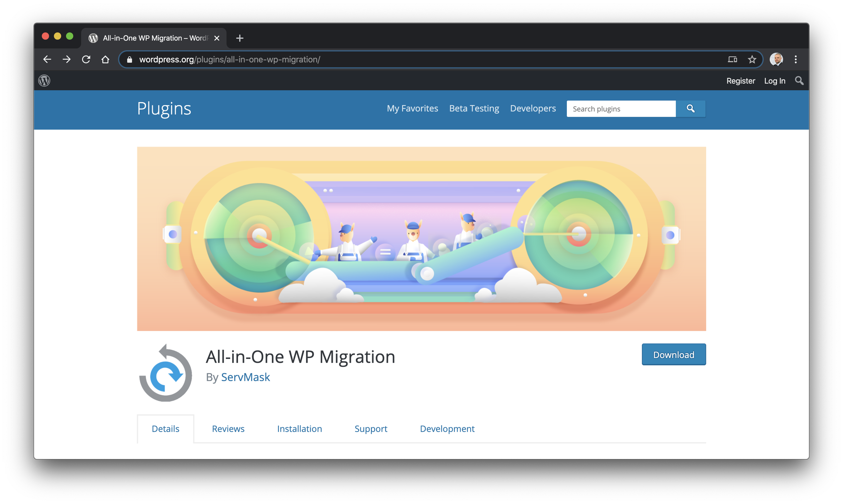Click the plugin banner image
The image size is (843, 504).
[x=421, y=239]
